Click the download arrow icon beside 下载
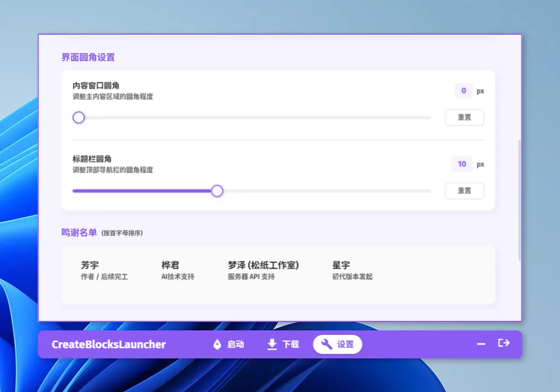560x392 pixels. [272, 344]
